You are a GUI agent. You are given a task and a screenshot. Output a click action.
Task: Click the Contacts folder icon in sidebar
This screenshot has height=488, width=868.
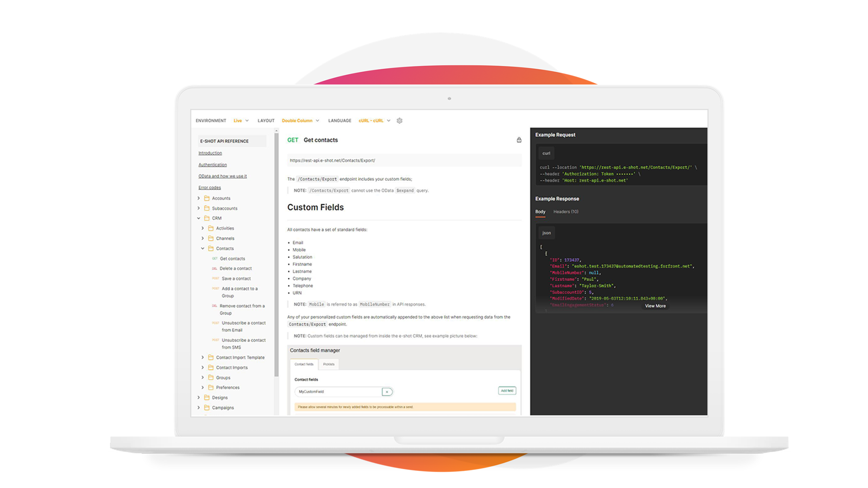[x=212, y=249]
